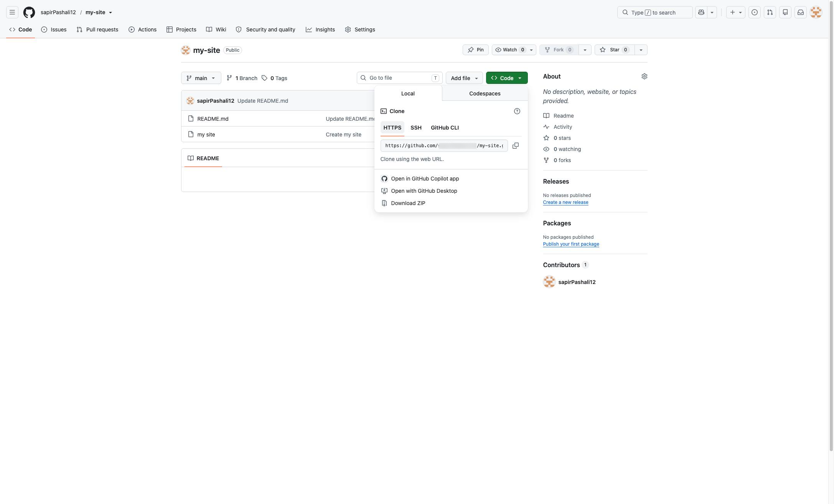Focus the Type / to search field
Image resolution: width=834 pixels, height=504 pixels.
click(655, 12)
